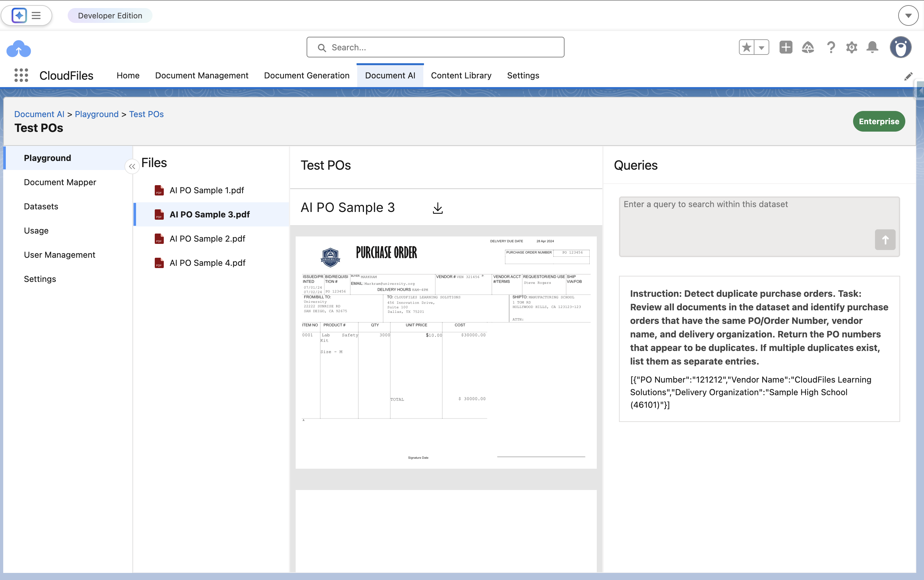The image size is (924, 580).
Task: Click the query input text area
Action: tap(759, 227)
